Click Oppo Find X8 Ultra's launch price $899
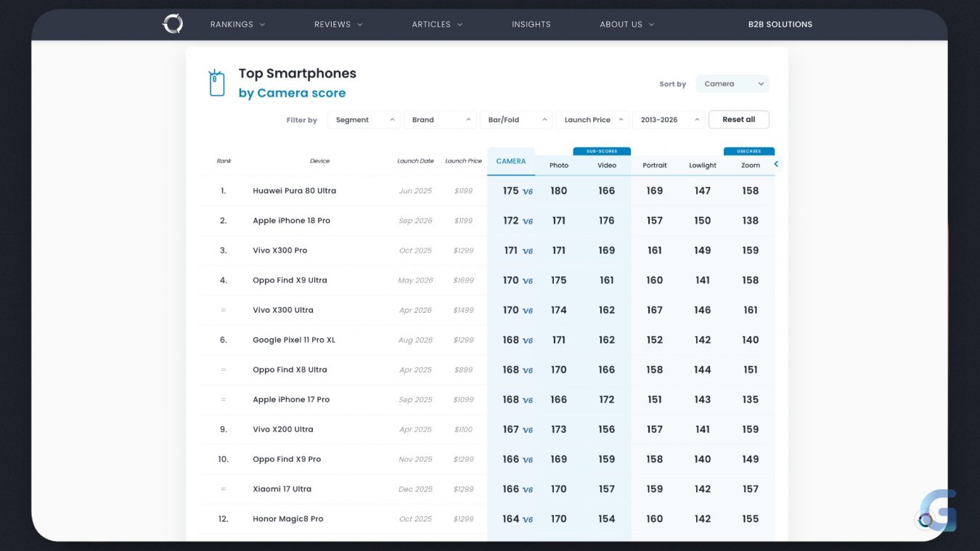Viewport: 980px width, 551px height. pos(463,370)
